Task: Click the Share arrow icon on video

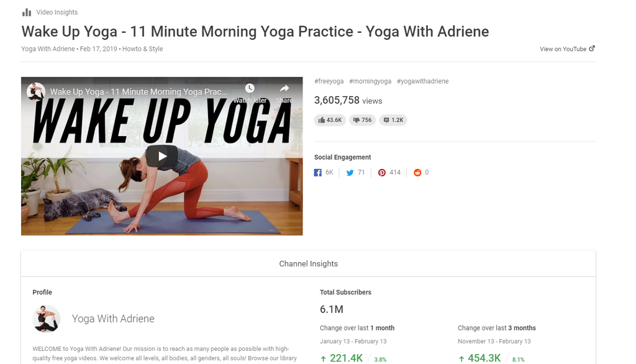Action: (x=284, y=89)
